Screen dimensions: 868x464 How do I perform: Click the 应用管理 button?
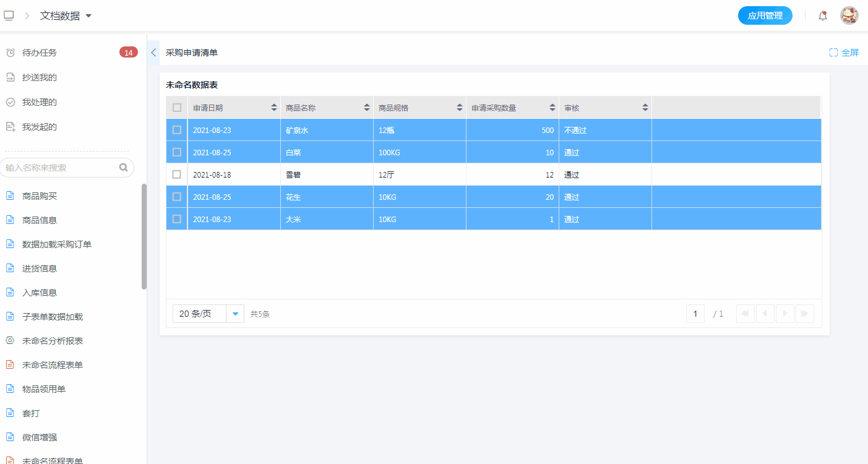coord(765,16)
